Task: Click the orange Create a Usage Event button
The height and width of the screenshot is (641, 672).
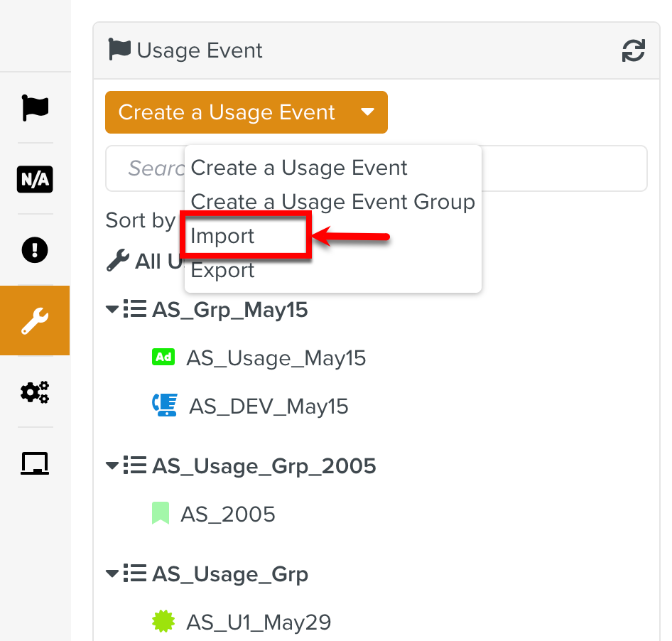Action: coord(246,112)
